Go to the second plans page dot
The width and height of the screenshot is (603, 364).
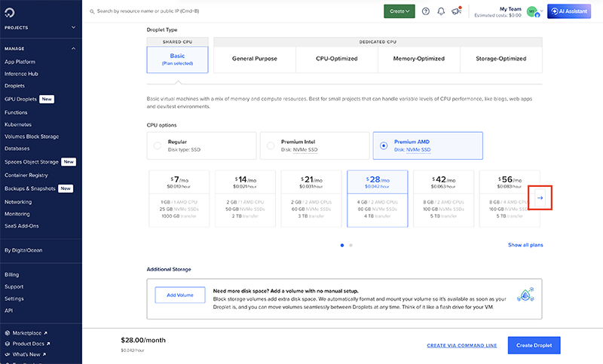click(350, 245)
